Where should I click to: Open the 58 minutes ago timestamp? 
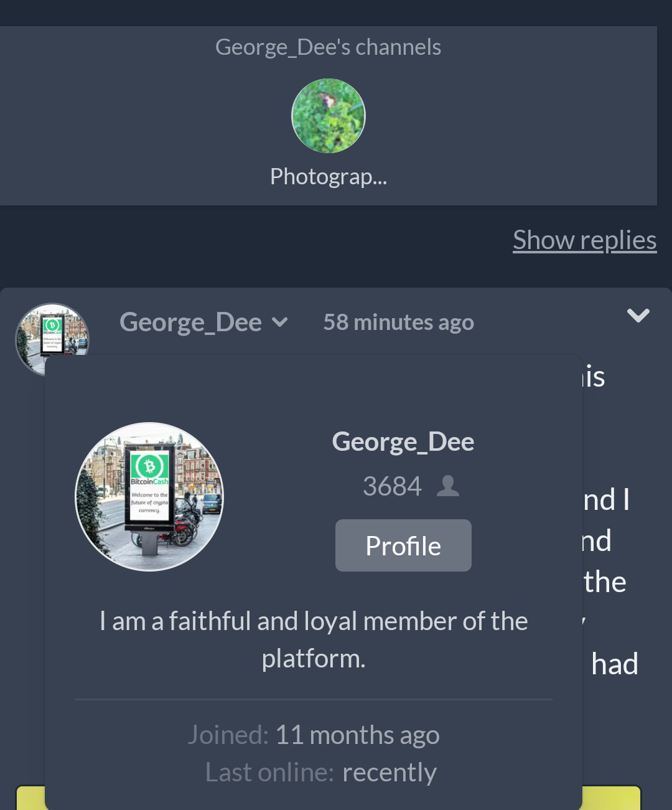tap(398, 323)
